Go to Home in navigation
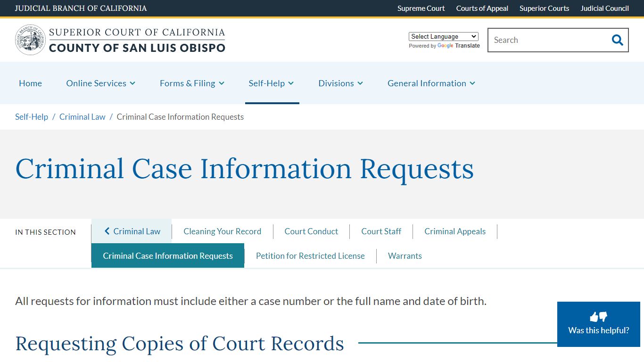Screen dimensions: 644x362 tap(30, 83)
